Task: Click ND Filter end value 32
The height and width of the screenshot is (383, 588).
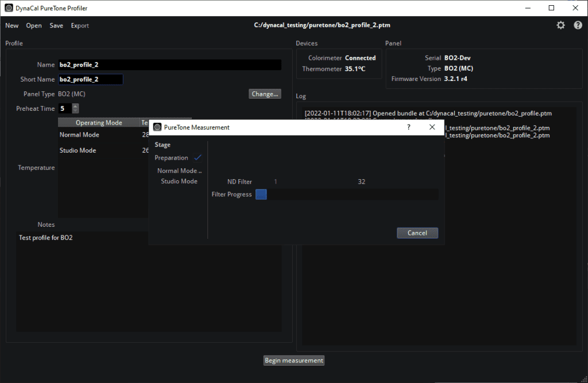Action: point(362,181)
